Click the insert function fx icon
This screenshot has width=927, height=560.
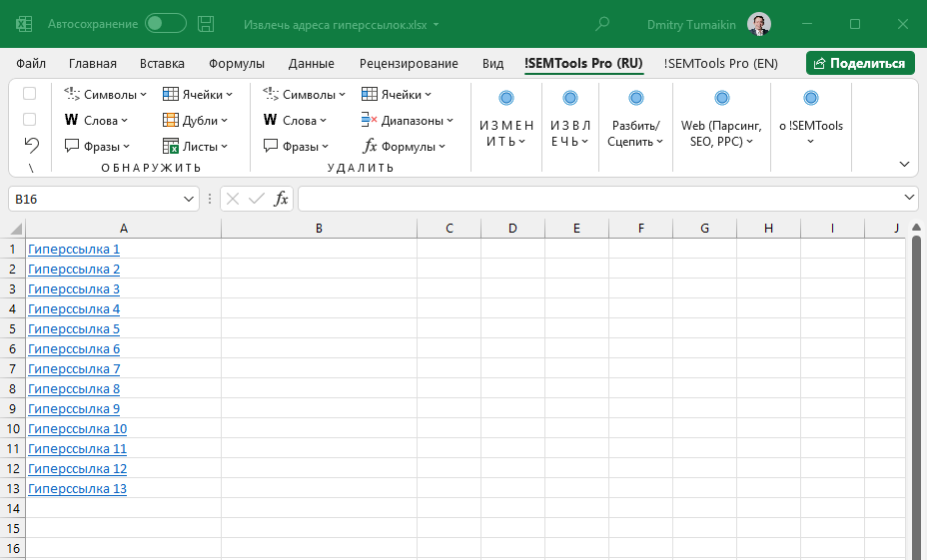(281, 199)
